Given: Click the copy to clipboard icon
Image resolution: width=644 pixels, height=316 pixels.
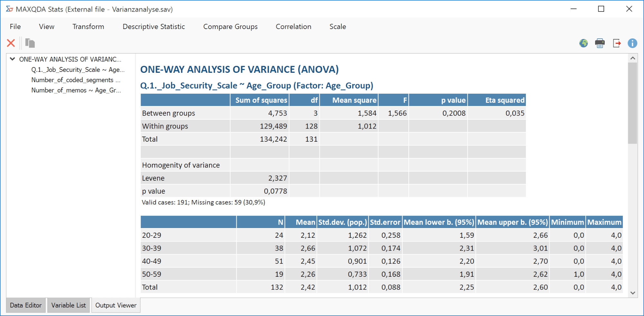Looking at the screenshot, I should (30, 43).
